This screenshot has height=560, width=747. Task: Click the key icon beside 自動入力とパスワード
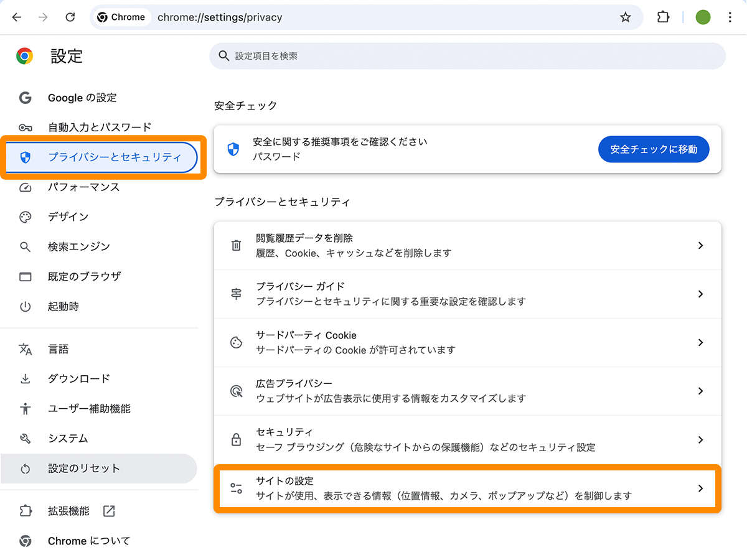pos(26,128)
